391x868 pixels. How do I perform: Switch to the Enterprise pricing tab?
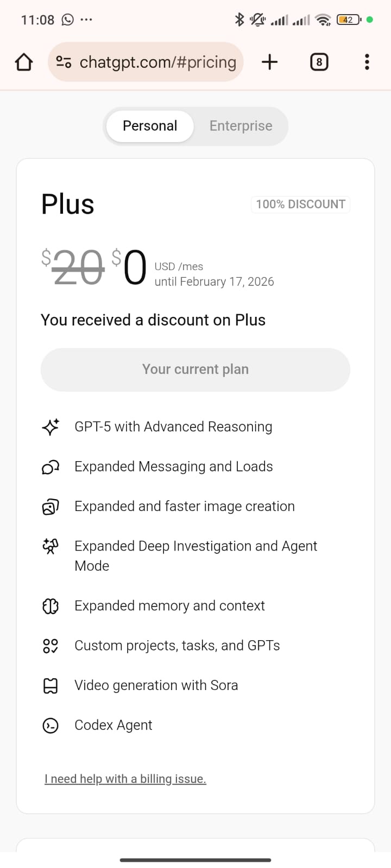pyautogui.click(x=241, y=126)
